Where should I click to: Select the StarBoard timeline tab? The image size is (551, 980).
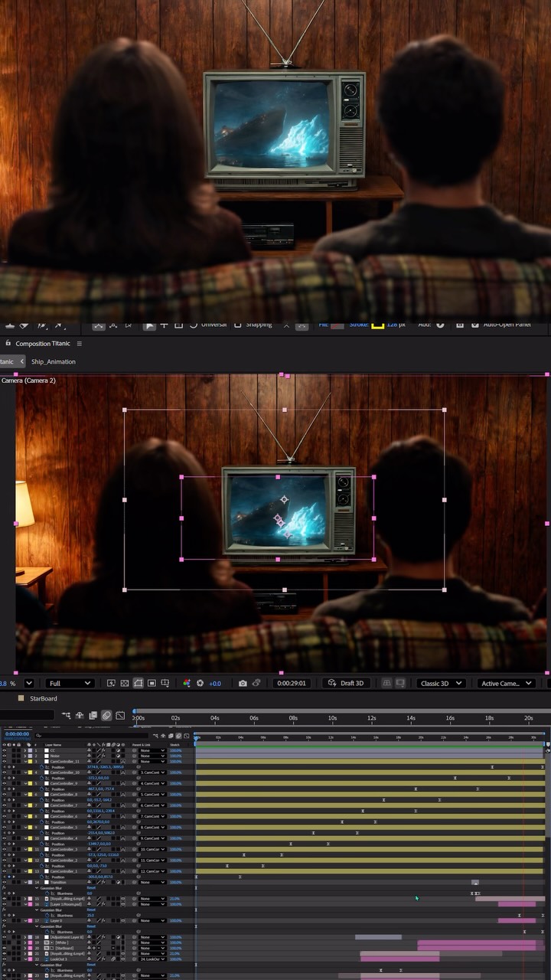44,698
